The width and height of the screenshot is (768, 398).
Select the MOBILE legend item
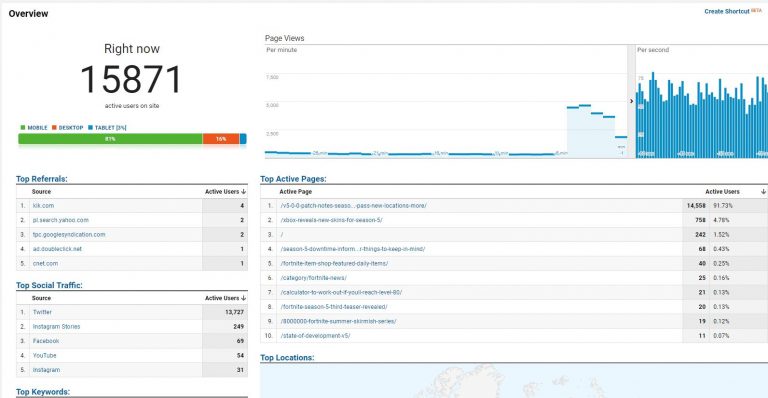(34, 128)
